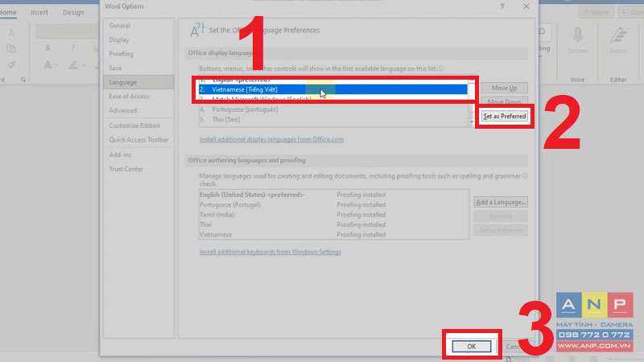
Task: Click the Move Up button
Action: (505, 88)
